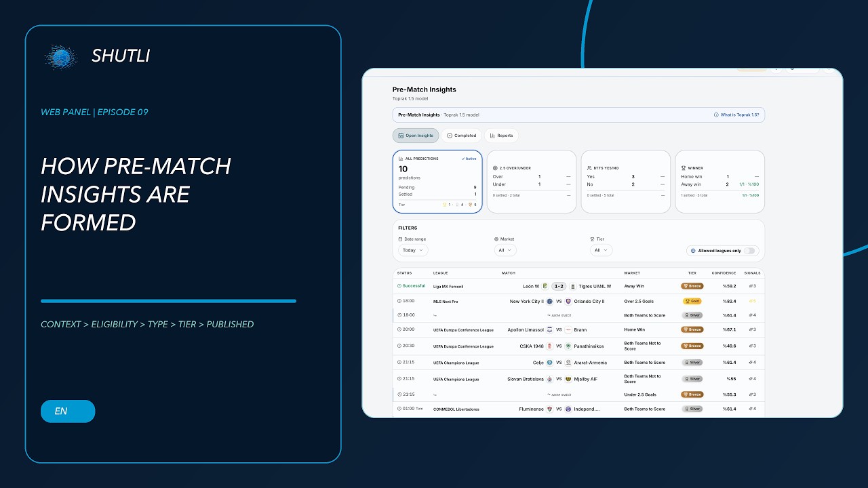Open the Tier filter dropdown
This screenshot has height=488, width=868.
point(601,250)
